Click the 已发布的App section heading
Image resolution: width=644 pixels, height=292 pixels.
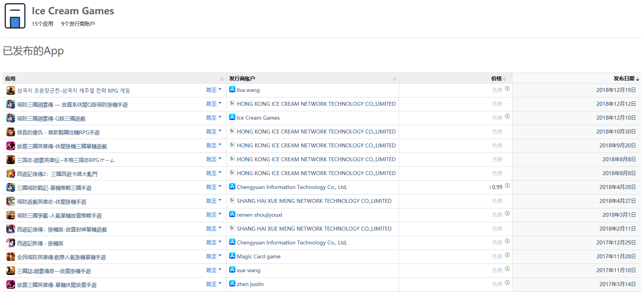33,51
